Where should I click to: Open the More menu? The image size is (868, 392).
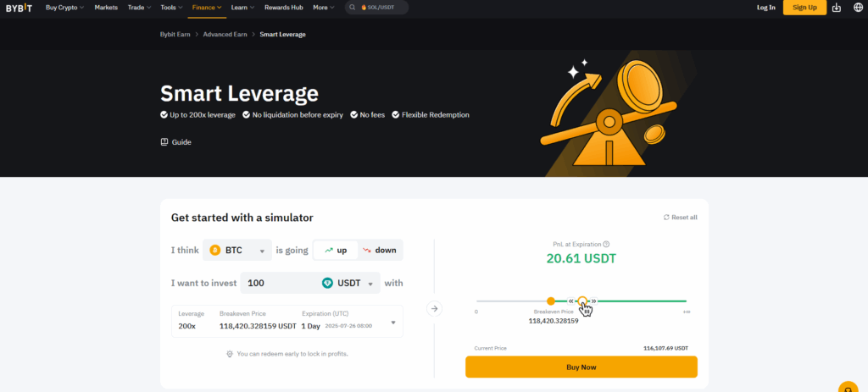323,8
